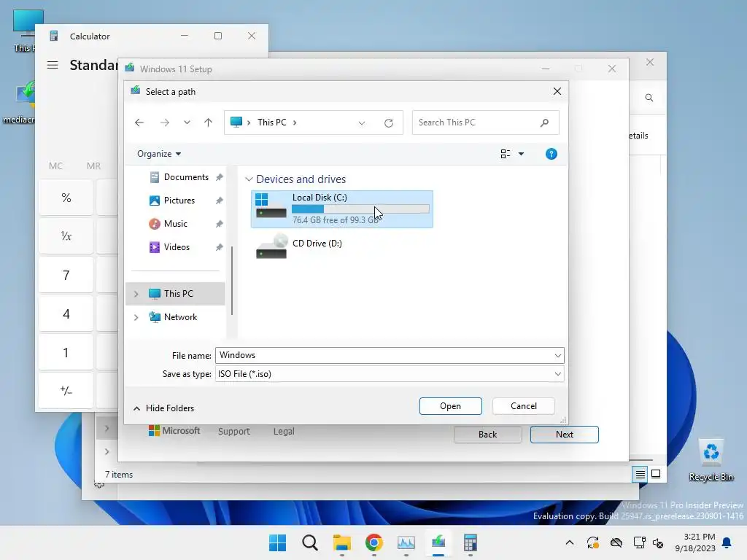Screen dimensions: 747x560
Task: Click Hide Folders toggle
Action: coord(163,408)
